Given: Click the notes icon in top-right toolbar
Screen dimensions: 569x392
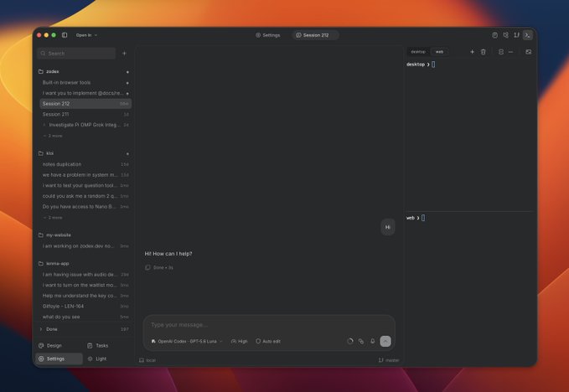Looking at the screenshot, I should coord(494,35).
